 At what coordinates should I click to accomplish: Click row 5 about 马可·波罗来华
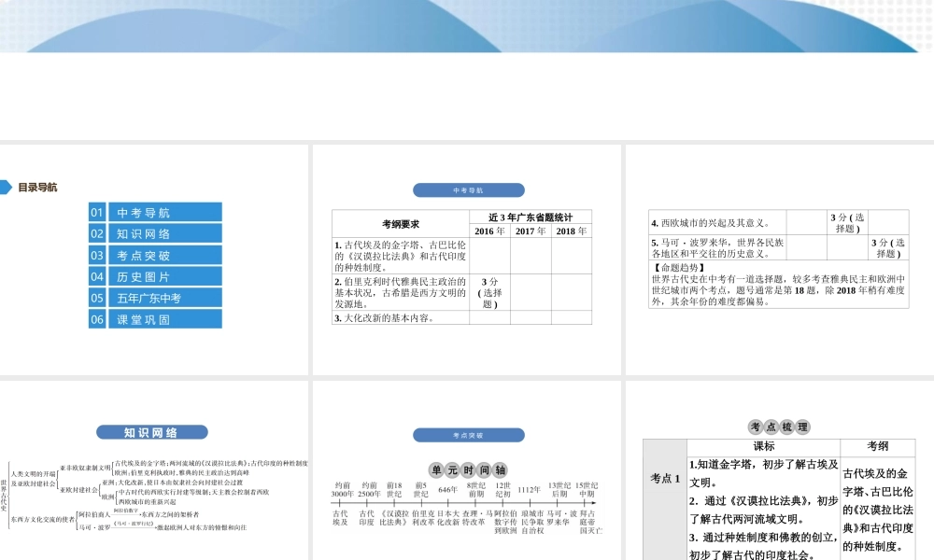[779, 247]
